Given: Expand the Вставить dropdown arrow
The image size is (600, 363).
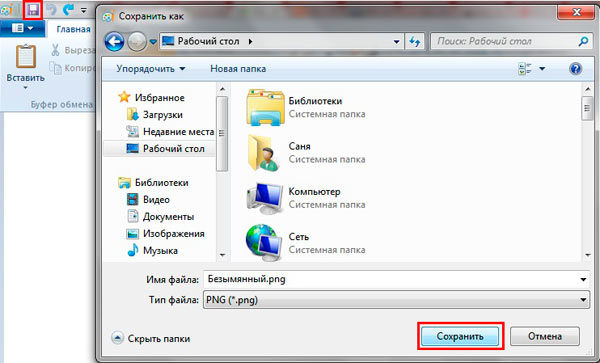Looking at the screenshot, I should (x=26, y=88).
